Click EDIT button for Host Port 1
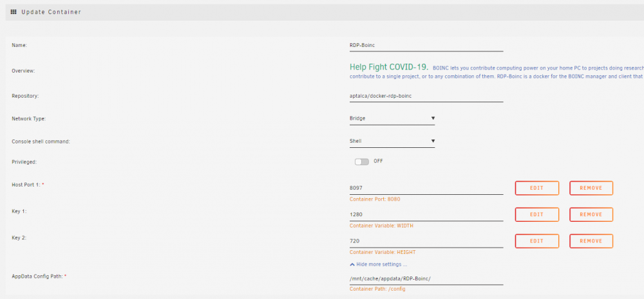The height and width of the screenshot is (299, 644). pos(537,188)
